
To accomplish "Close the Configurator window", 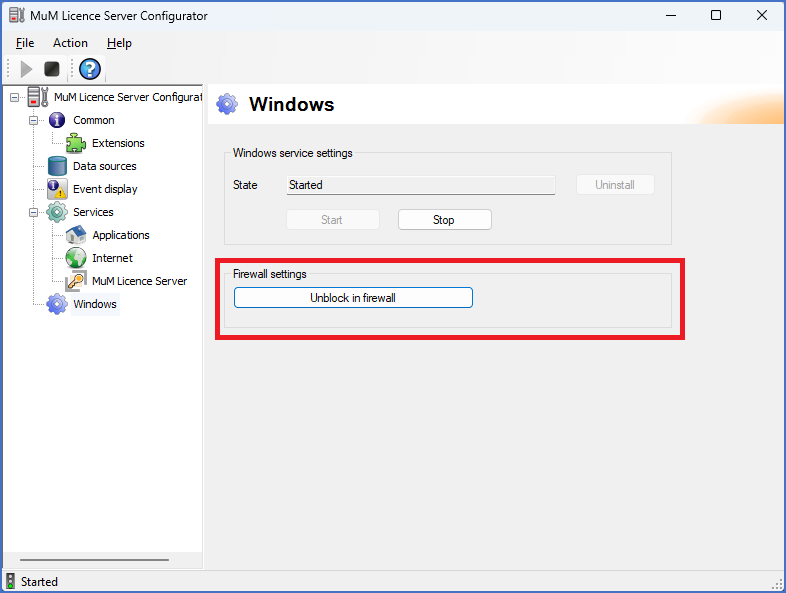I will coord(761,15).
